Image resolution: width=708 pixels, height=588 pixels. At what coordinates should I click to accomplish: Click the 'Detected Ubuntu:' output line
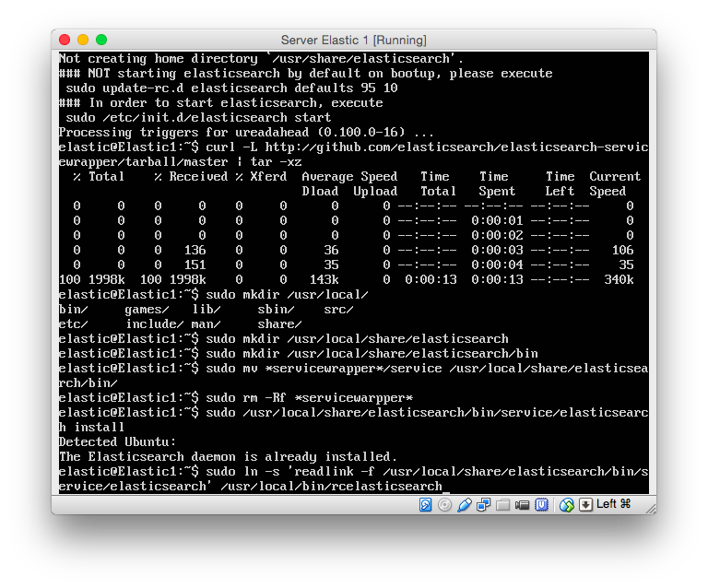(x=117, y=442)
